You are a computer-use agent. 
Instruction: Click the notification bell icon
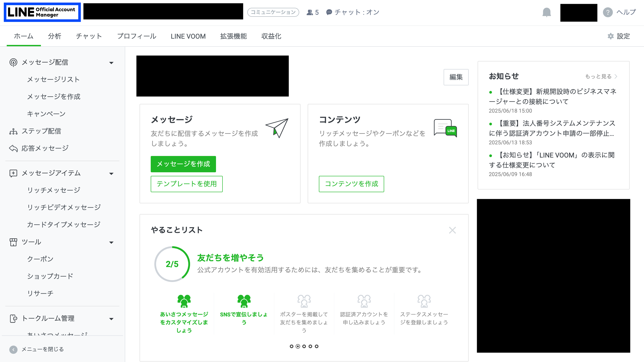[x=547, y=12]
